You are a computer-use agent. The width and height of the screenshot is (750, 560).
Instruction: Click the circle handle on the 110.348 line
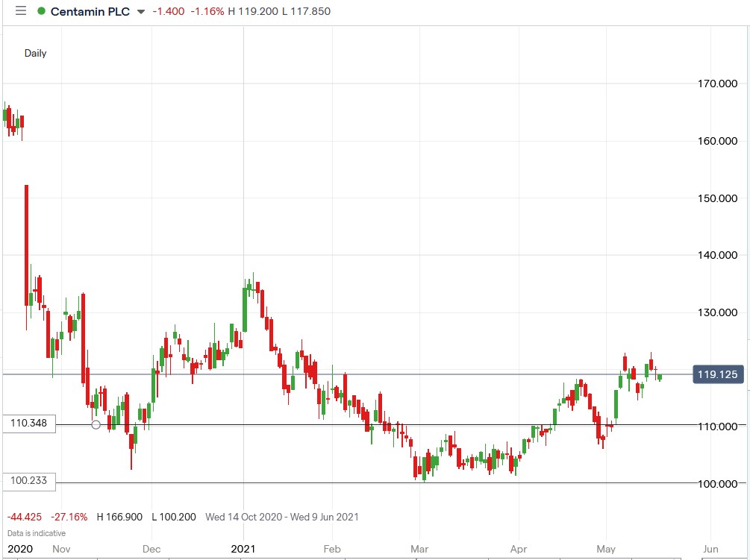coord(96,424)
